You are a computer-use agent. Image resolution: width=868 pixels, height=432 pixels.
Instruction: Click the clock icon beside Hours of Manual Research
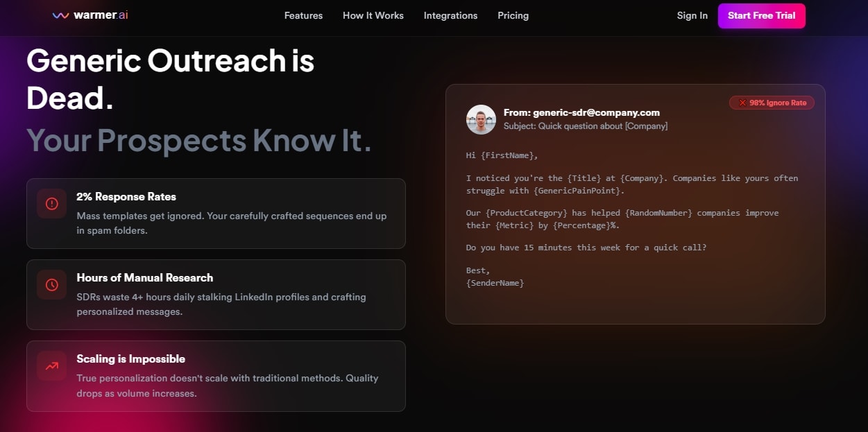point(52,285)
